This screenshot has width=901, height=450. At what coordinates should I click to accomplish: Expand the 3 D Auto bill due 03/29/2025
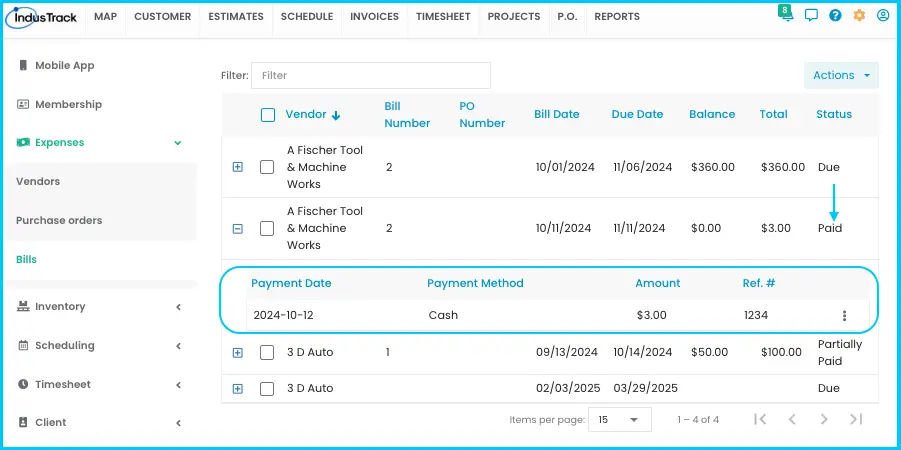237,389
